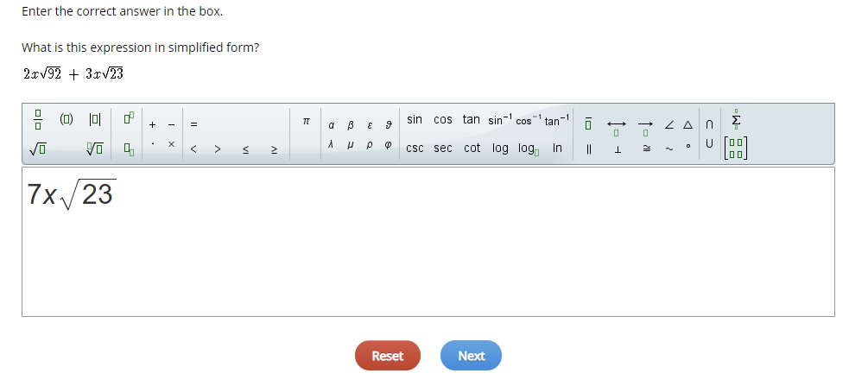Insert the union set symbol
This screenshot has height=386, width=868.
click(x=710, y=143)
